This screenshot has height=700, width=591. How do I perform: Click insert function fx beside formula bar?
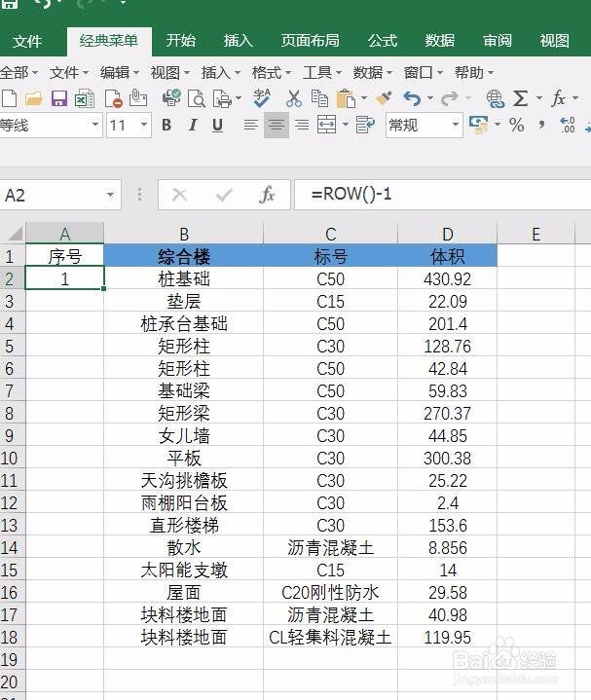point(267,195)
